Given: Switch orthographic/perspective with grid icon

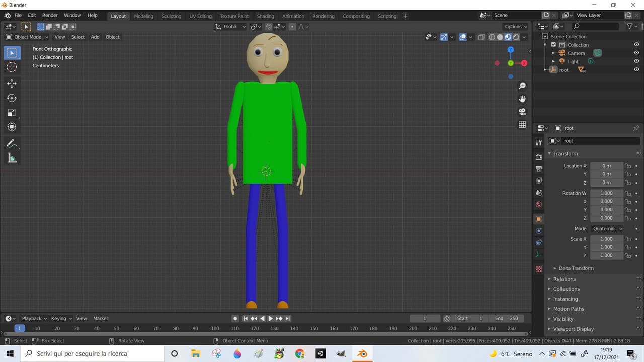Looking at the screenshot, I should [x=522, y=124].
